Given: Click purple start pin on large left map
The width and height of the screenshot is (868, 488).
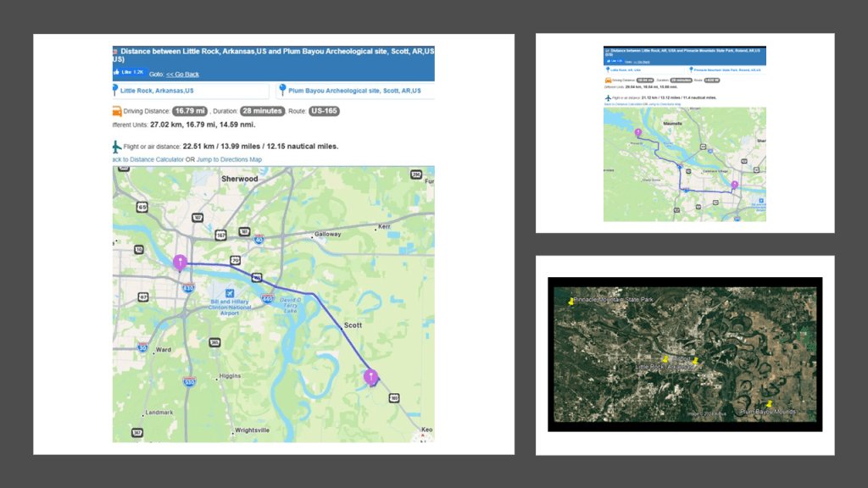Looking at the screenshot, I should coord(180,262).
